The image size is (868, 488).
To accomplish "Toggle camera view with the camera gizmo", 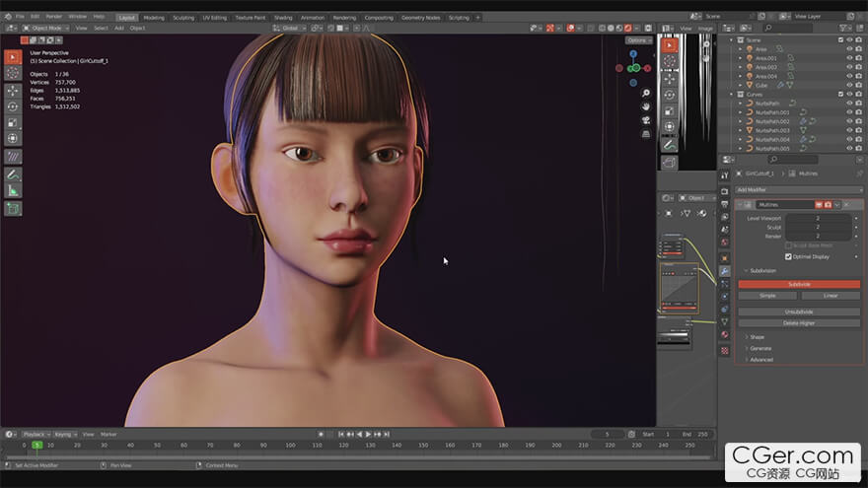I will click(x=645, y=120).
